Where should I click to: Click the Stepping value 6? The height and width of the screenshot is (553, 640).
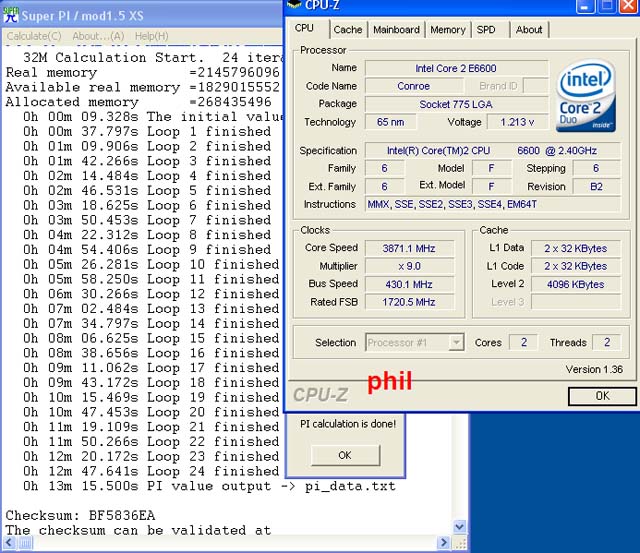(596, 168)
